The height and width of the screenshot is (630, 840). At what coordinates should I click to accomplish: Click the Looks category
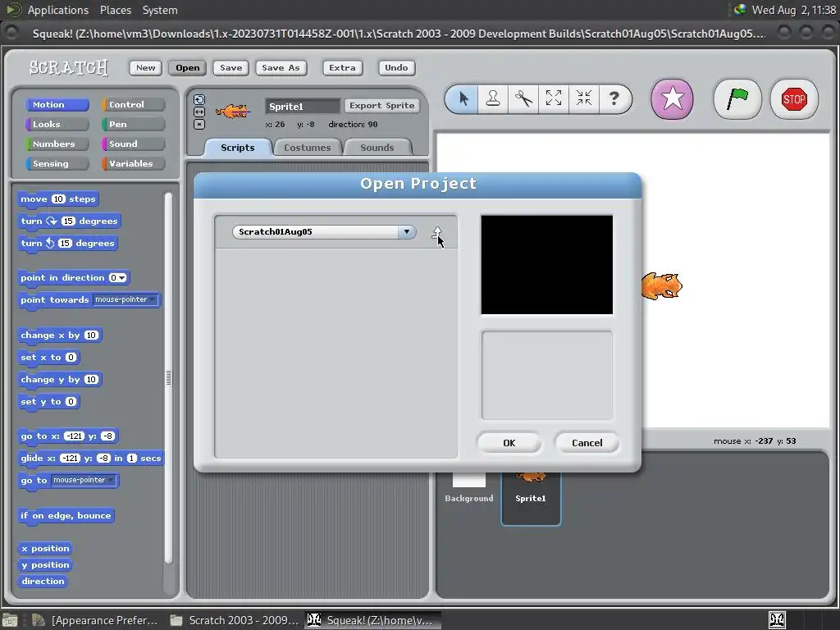(57, 125)
